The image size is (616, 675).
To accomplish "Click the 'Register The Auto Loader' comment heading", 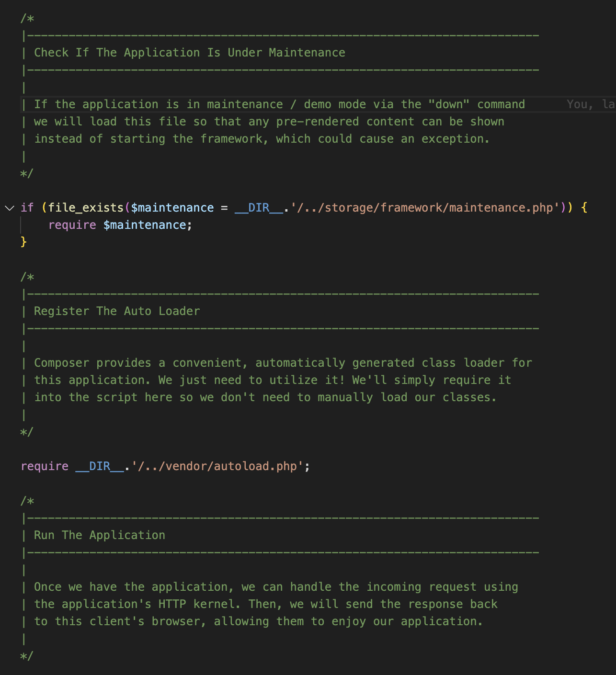I will pyautogui.click(x=117, y=311).
